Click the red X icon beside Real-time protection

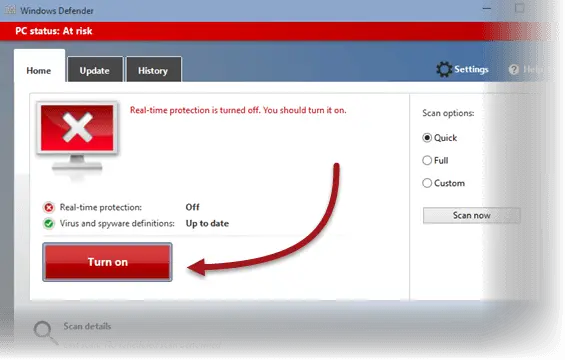point(49,207)
